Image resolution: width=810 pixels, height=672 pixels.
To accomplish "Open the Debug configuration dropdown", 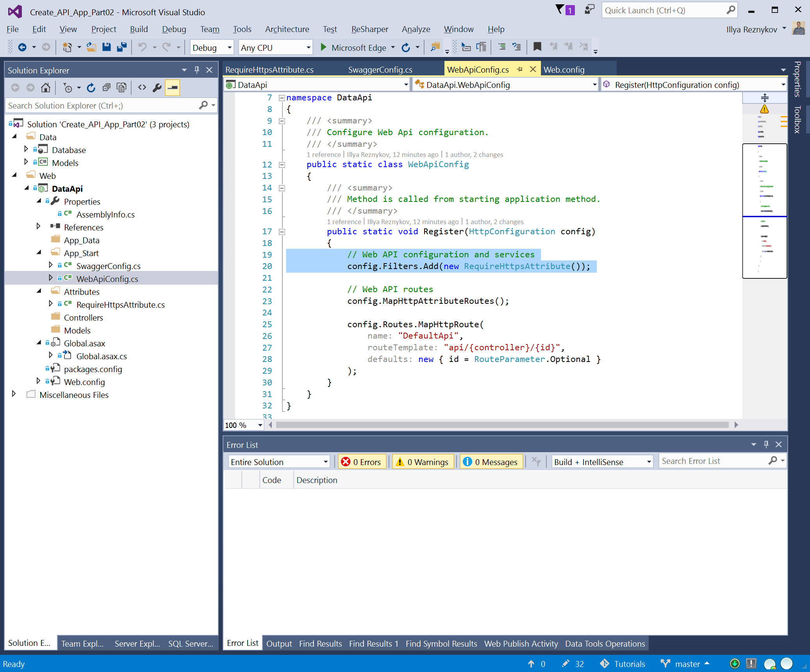I will 212,48.
